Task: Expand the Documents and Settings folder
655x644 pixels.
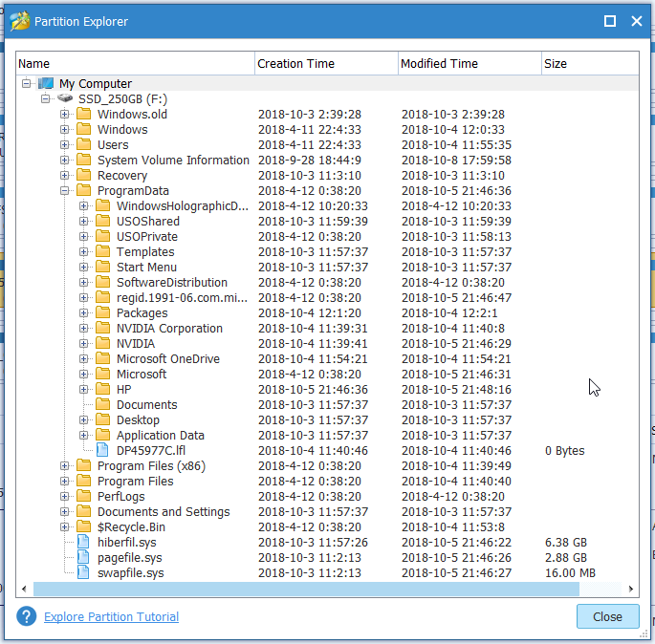Action: coord(64,512)
